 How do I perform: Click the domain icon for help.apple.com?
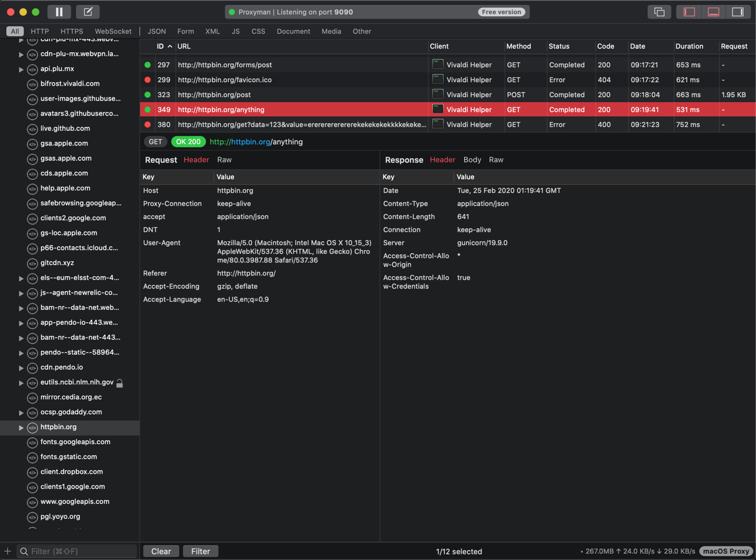click(32, 189)
